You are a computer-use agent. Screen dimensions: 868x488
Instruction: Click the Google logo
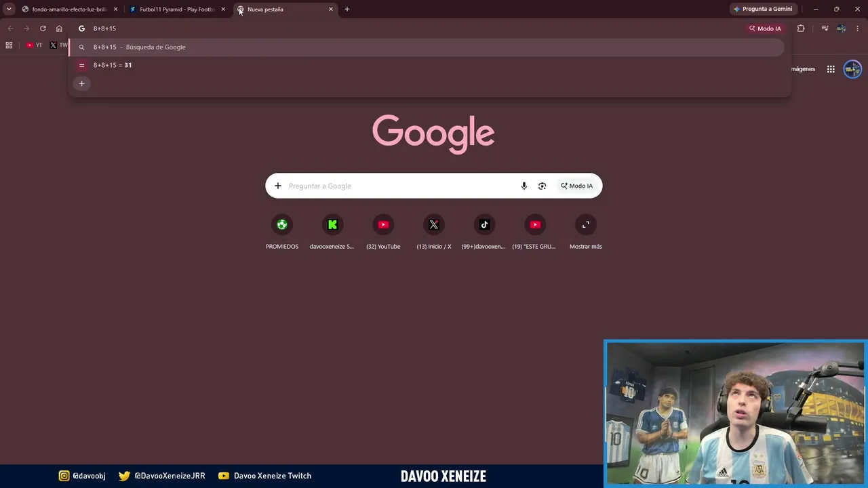[433, 134]
